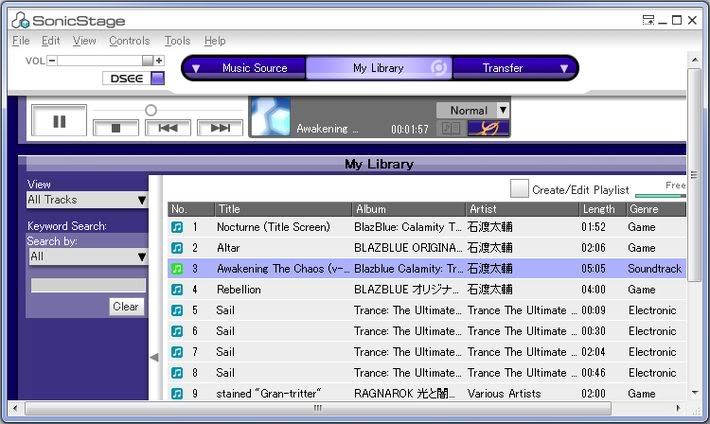Open the View menu
Image resolution: width=710 pixels, height=424 pixels.
point(85,41)
